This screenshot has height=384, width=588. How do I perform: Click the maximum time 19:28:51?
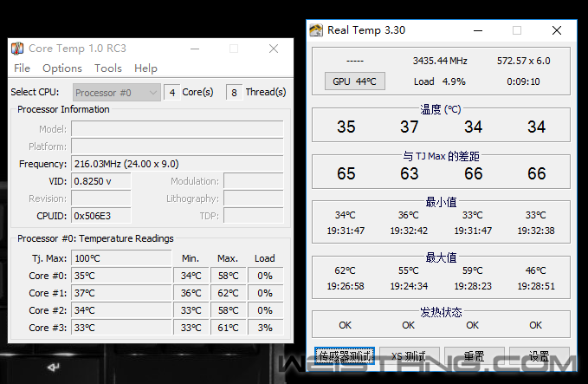[536, 286]
